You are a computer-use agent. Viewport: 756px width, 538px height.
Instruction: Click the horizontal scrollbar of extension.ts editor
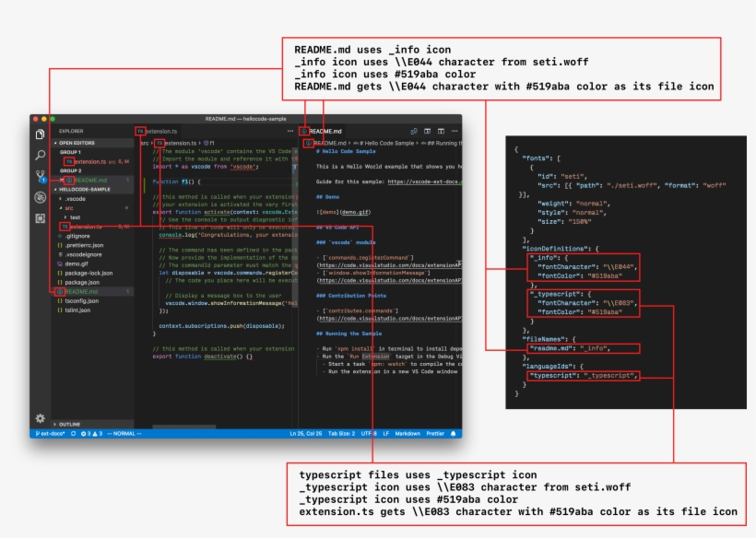184,427
